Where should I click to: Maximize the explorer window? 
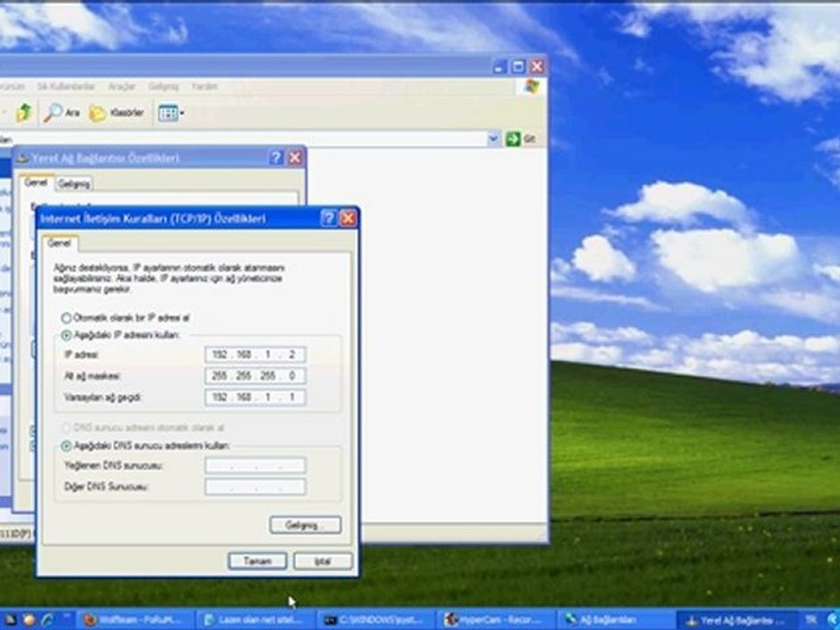click(x=518, y=66)
